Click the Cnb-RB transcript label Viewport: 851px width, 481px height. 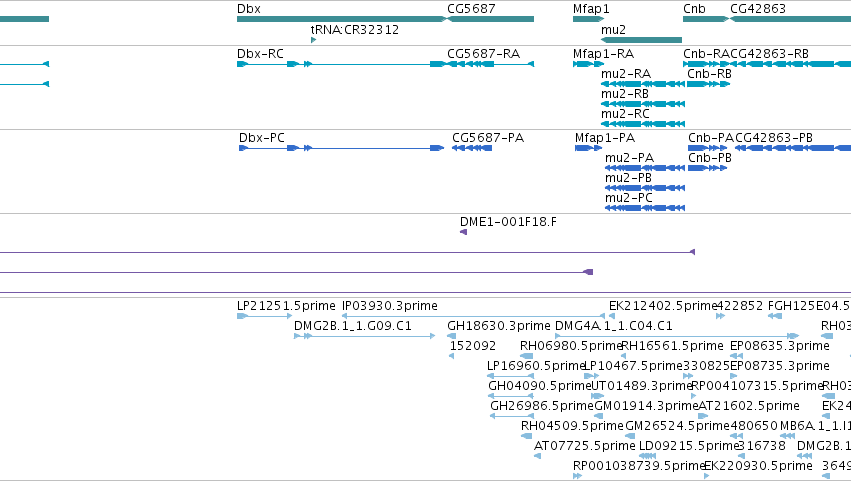click(709, 74)
